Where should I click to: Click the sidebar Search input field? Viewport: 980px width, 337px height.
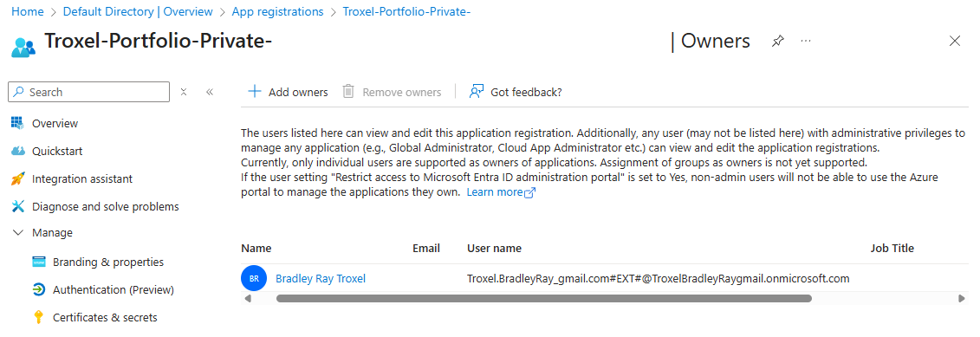coord(88,92)
